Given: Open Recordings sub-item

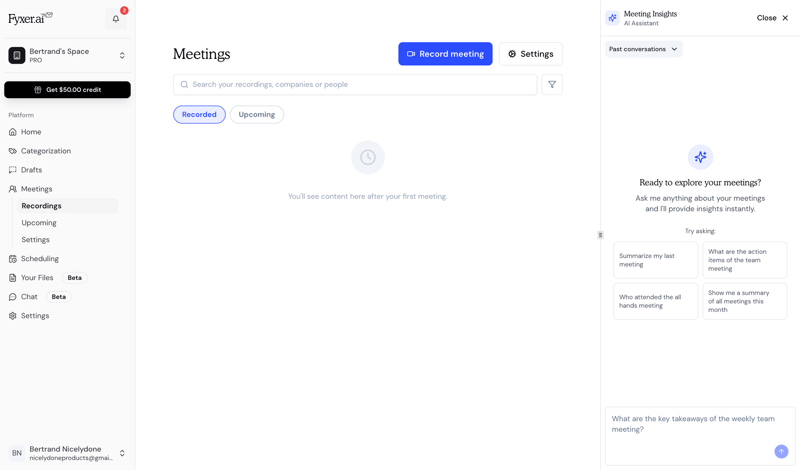Looking at the screenshot, I should point(67,206).
